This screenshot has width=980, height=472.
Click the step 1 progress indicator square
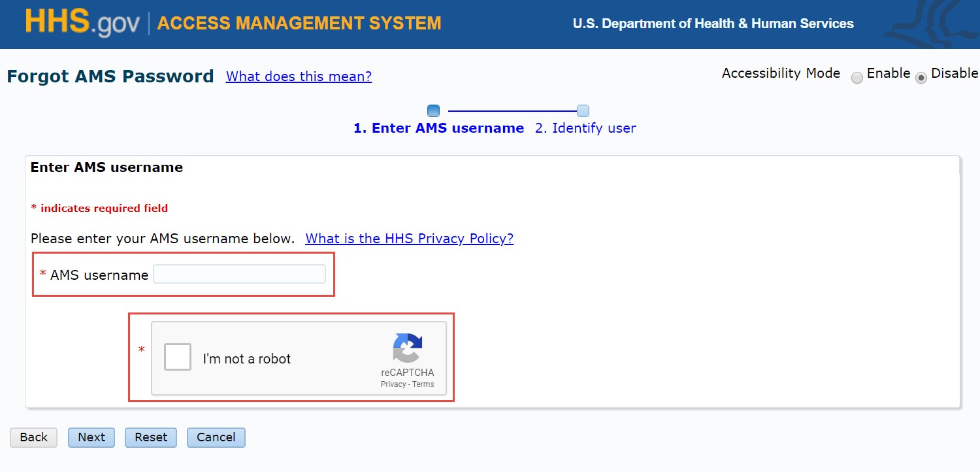[x=433, y=111]
